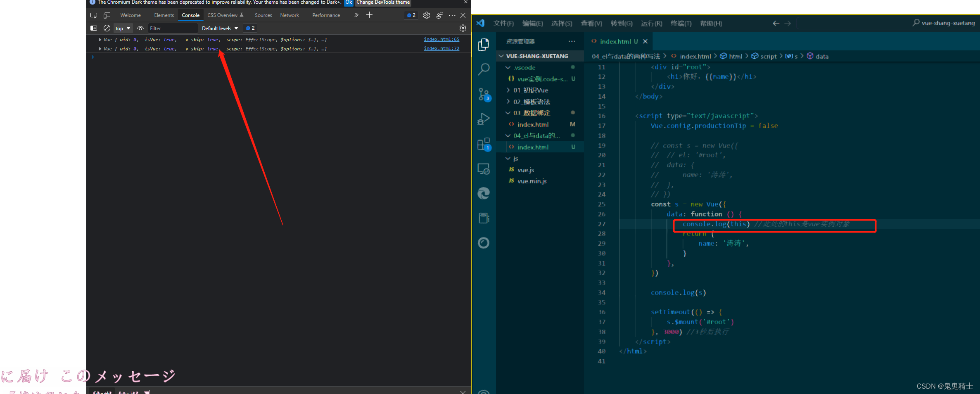Open the Default levels dropdown
Image resolution: width=980 pixels, height=394 pixels.
coord(220,28)
